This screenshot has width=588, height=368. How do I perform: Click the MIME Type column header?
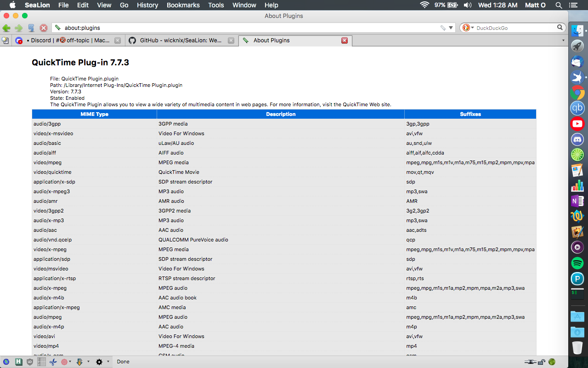[x=95, y=114]
